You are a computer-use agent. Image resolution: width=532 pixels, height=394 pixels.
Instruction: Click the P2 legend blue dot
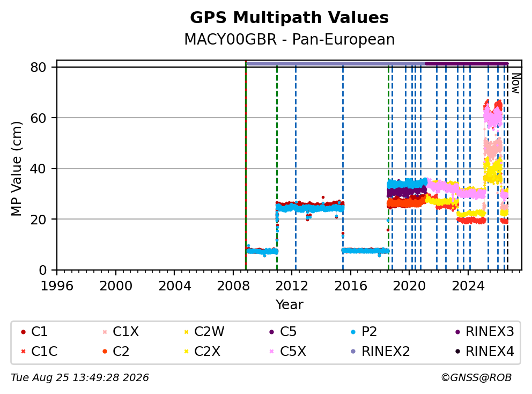coord(353,332)
